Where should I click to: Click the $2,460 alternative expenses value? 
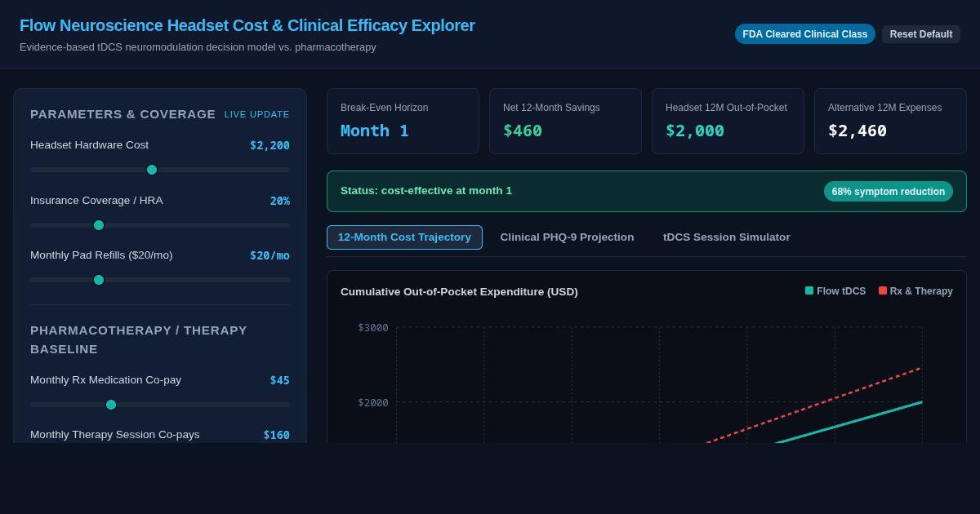[x=857, y=131]
